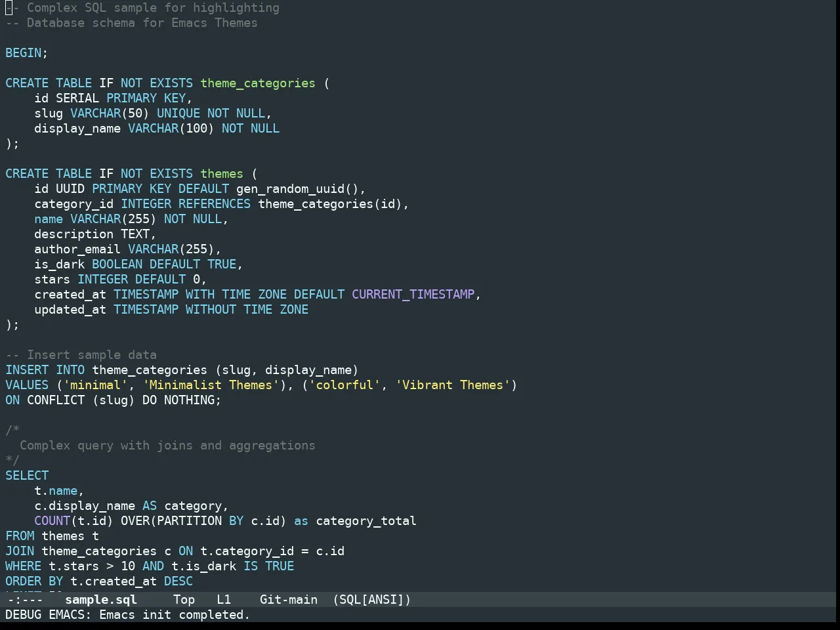Click the REFERENCES keyword on the category_id line
Image resolution: width=840 pixels, height=630 pixels.
point(215,204)
